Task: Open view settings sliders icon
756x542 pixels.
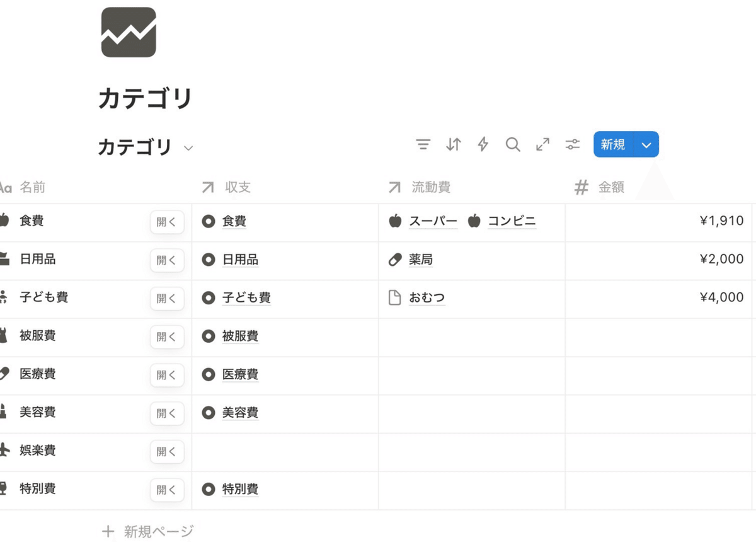Action: 572,145
